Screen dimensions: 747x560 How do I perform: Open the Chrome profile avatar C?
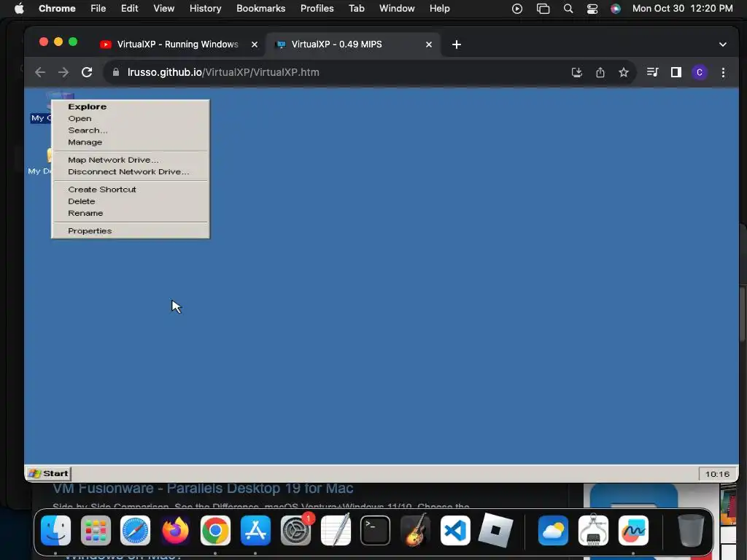click(700, 72)
